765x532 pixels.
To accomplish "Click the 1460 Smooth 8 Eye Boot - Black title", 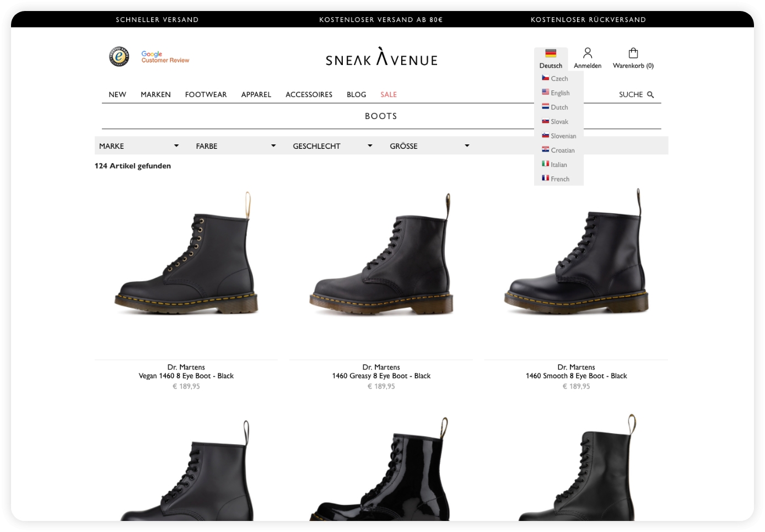I will [576, 376].
